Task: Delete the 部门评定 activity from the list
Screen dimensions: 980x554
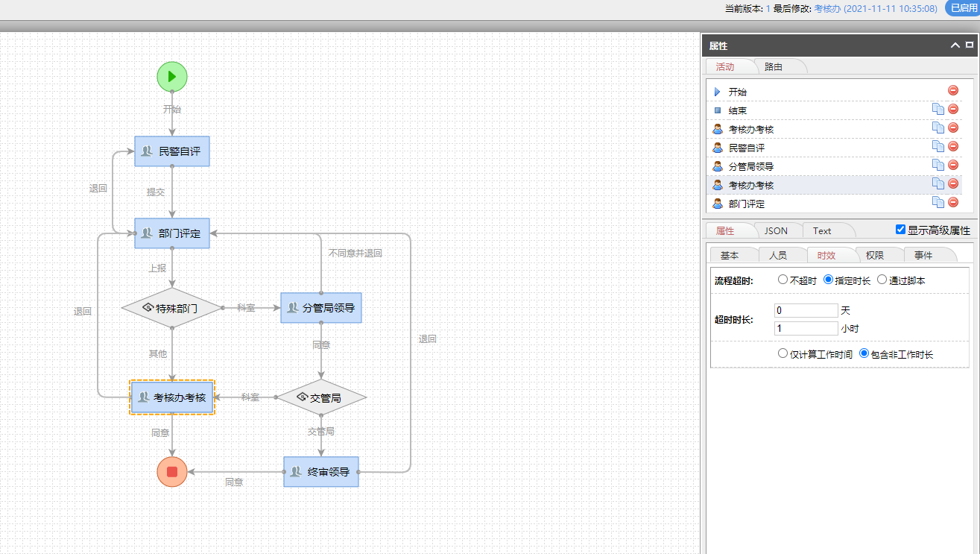Action: pyautogui.click(x=953, y=202)
